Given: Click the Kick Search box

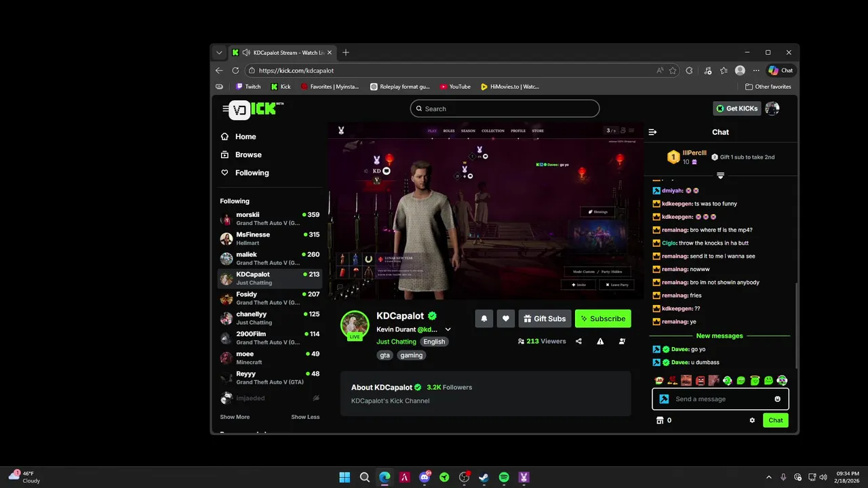Looking at the screenshot, I should [505, 108].
